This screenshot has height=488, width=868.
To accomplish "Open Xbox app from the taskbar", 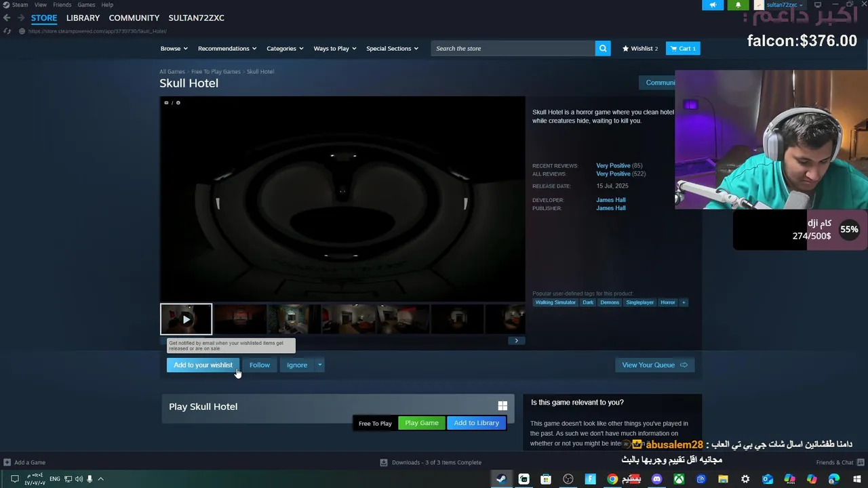I will 679,479.
